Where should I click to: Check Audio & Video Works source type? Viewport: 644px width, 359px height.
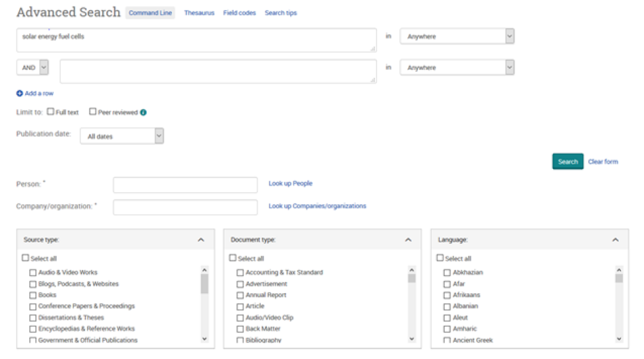coord(33,273)
